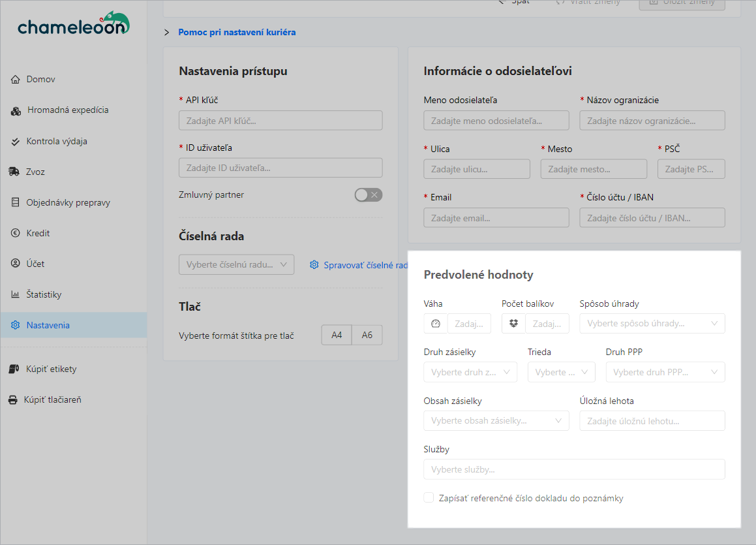Click the Kúpiť tlačiareň printer icon
The image size is (756, 545).
click(13, 400)
